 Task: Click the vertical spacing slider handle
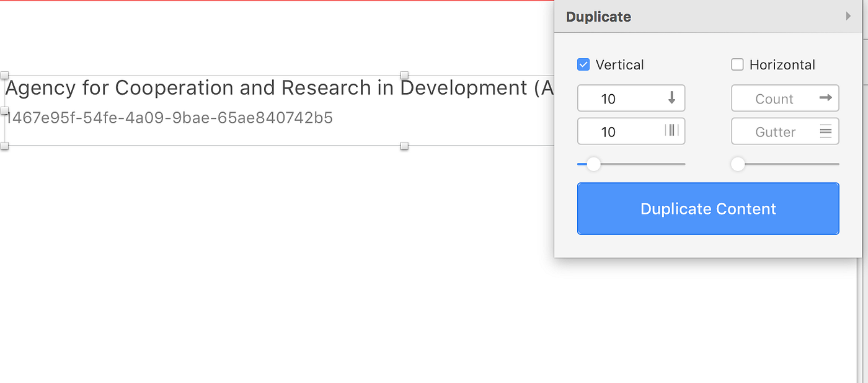(593, 164)
